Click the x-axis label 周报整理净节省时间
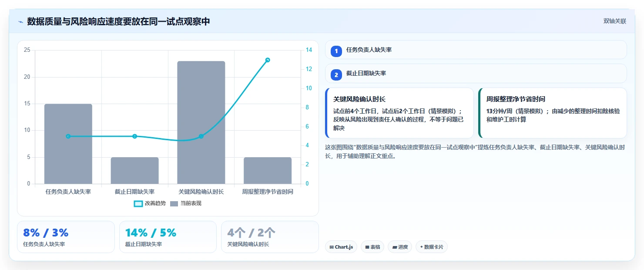Viewport: 644px width, 270px height. [x=268, y=192]
